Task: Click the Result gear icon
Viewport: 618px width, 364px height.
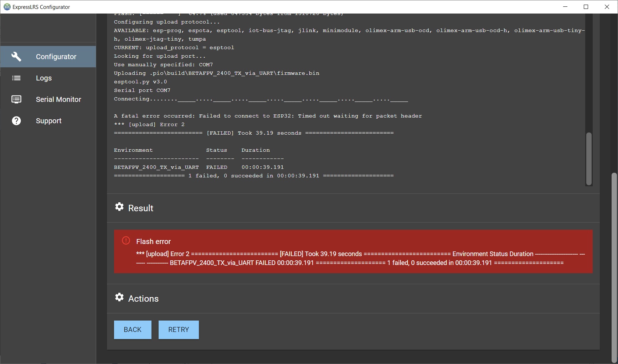Action: (x=119, y=207)
